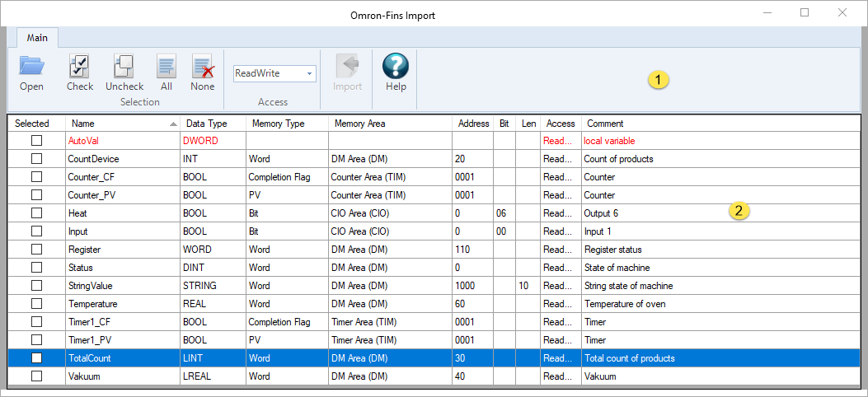Screen dimensions: 868x397
Task: Check the Heat row checkbox
Action: pos(36,213)
